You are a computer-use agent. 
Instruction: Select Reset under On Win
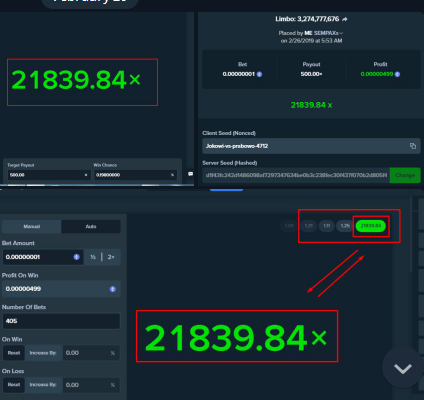14,353
